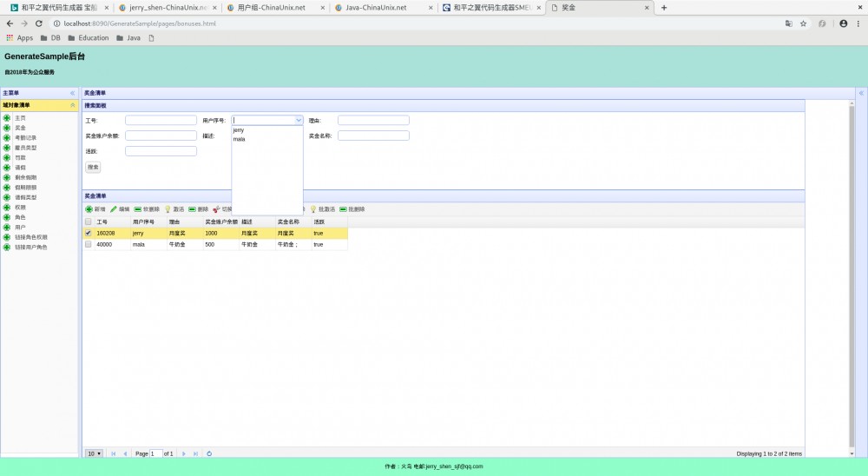Collapse the 域对象清单 accordion section
This screenshot has width=868, height=476.
pyautogui.click(x=73, y=105)
